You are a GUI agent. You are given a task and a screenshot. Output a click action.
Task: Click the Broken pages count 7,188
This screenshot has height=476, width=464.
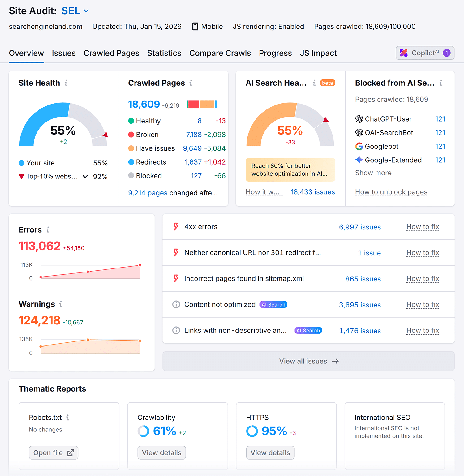tap(194, 135)
